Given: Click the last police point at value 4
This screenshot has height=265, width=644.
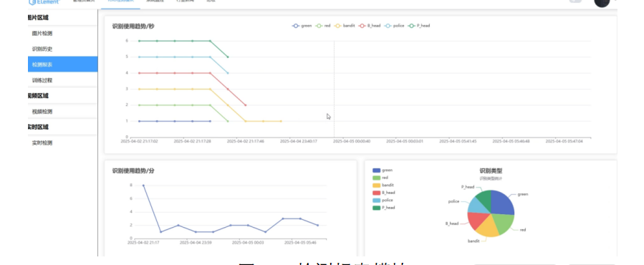Looking at the screenshot, I should point(228,73).
